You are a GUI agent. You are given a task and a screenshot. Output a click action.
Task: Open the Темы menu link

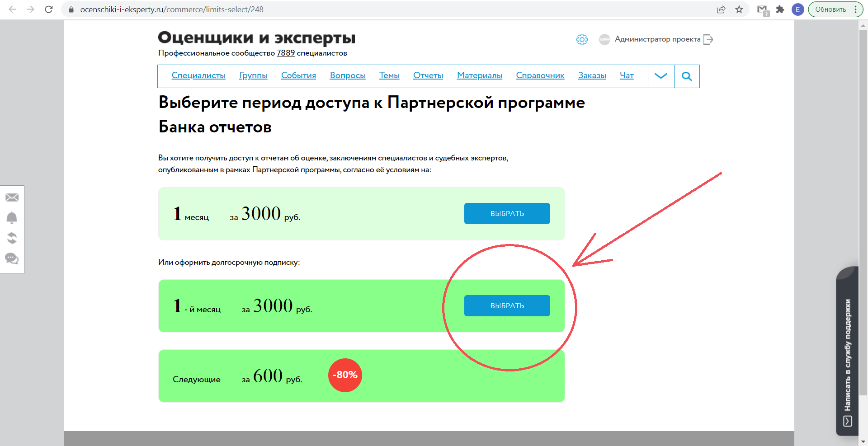click(x=389, y=75)
